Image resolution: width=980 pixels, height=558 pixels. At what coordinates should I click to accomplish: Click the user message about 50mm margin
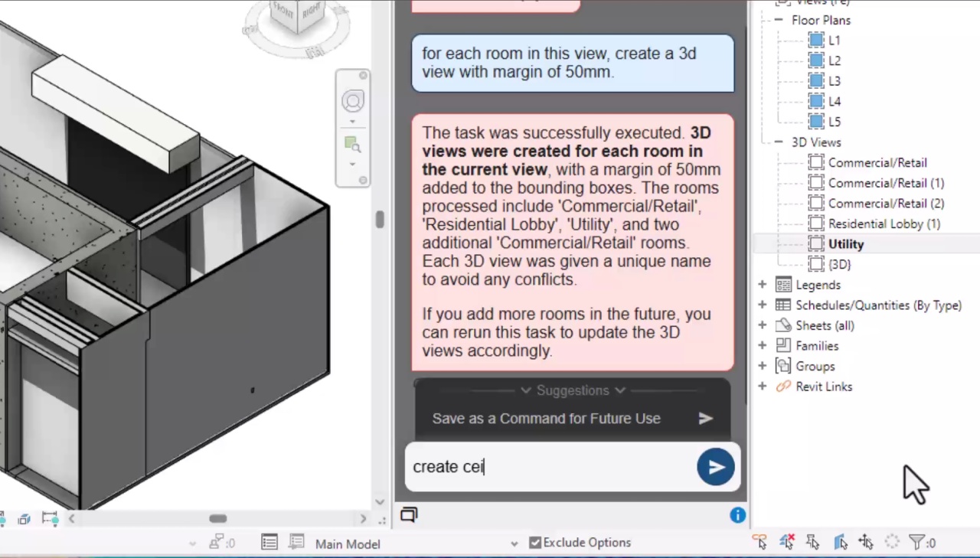(573, 63)
